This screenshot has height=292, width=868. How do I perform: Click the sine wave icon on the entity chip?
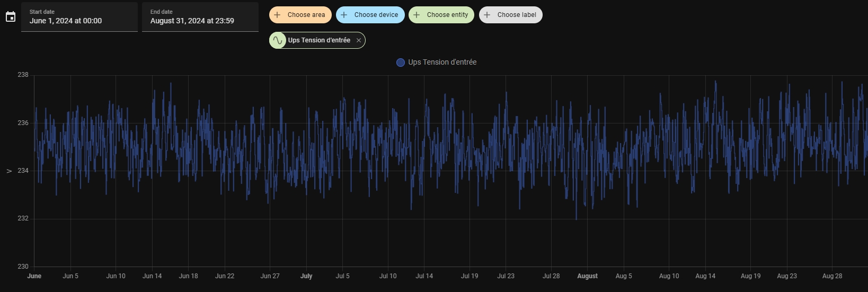click(x=278, y=40)
